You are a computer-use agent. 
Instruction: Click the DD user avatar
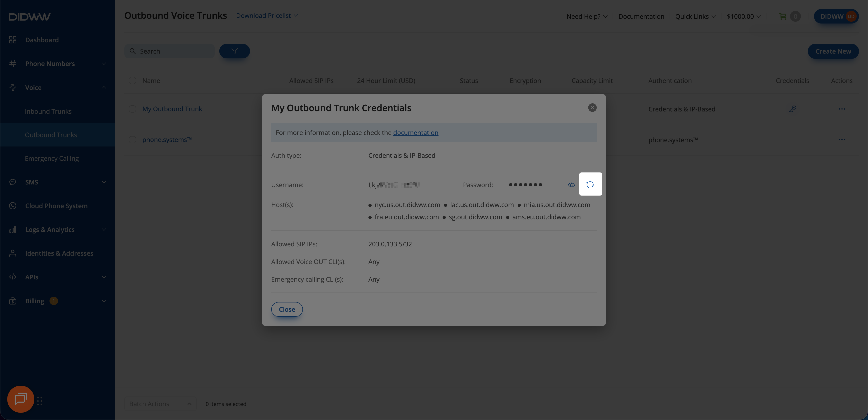tap(851, 16)
